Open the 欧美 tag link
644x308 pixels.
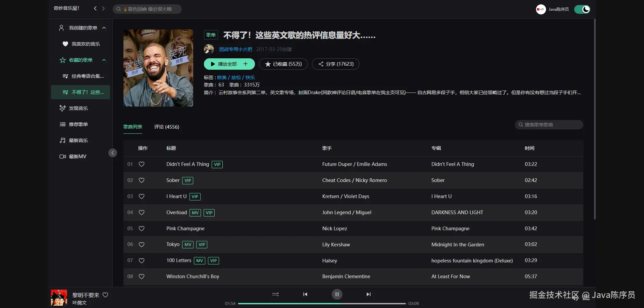pyautogui.click(x=222, y=77)
